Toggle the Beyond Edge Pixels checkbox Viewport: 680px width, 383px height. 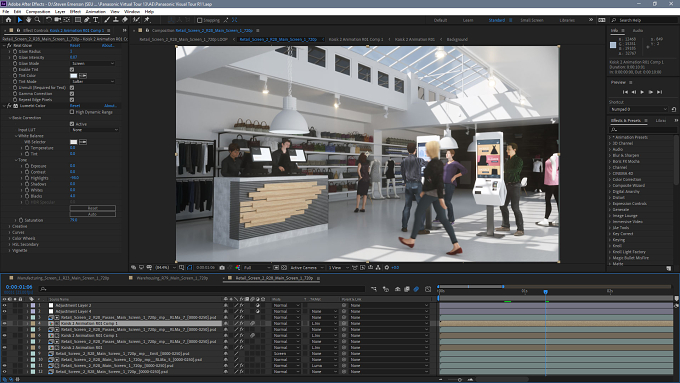[x=72, y=100]
